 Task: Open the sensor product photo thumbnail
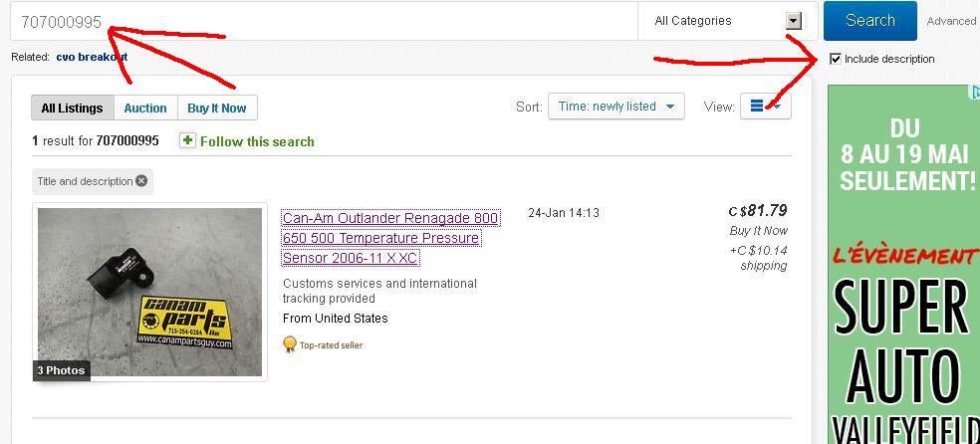(x=150, y=293)
